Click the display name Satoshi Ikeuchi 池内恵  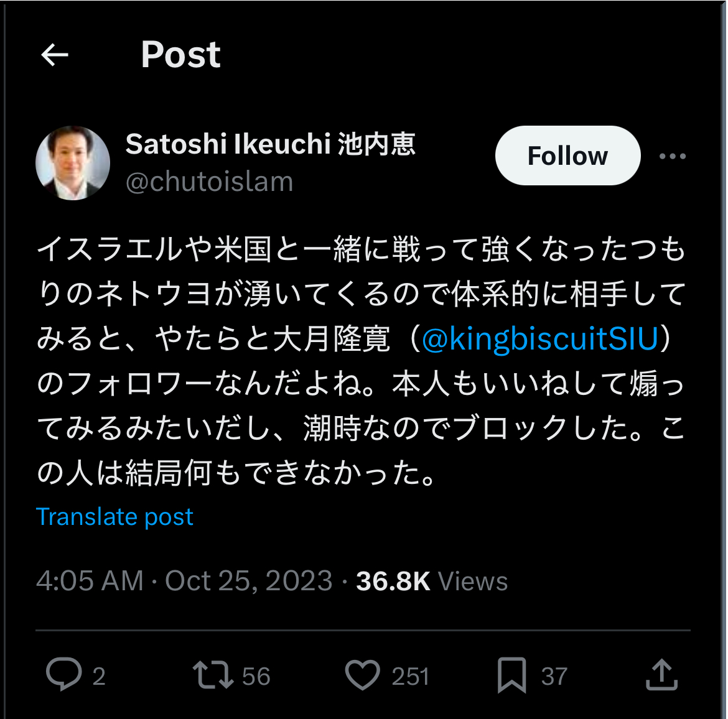tap(270, 144)
